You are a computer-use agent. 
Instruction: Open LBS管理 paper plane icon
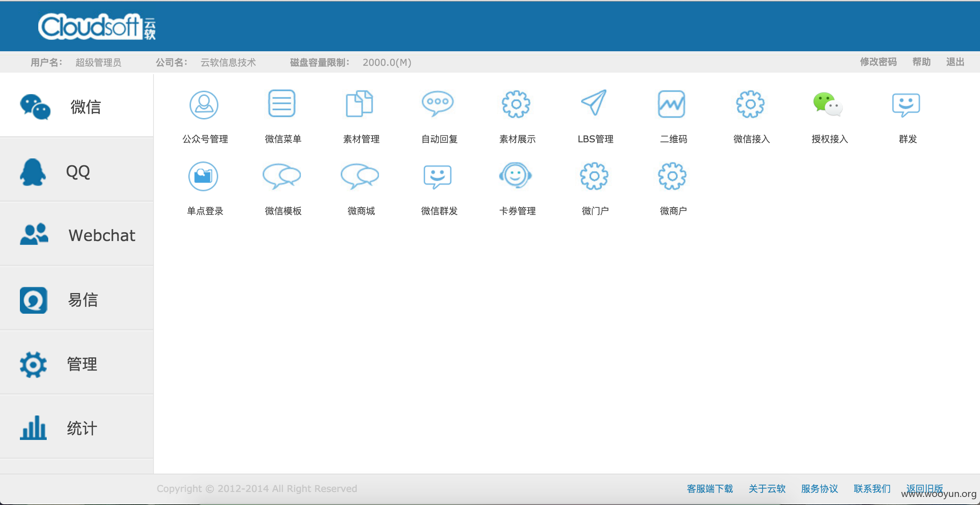click(594, 103)
